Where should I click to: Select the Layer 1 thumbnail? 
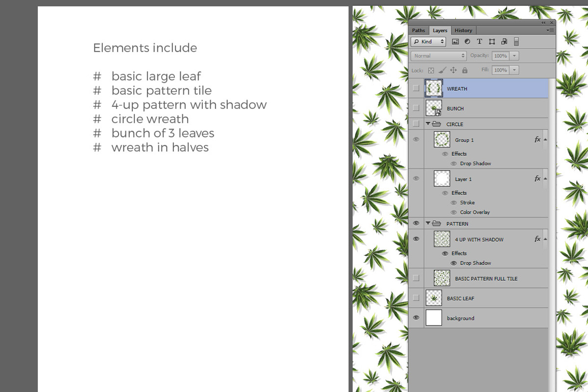coord(442,179)
